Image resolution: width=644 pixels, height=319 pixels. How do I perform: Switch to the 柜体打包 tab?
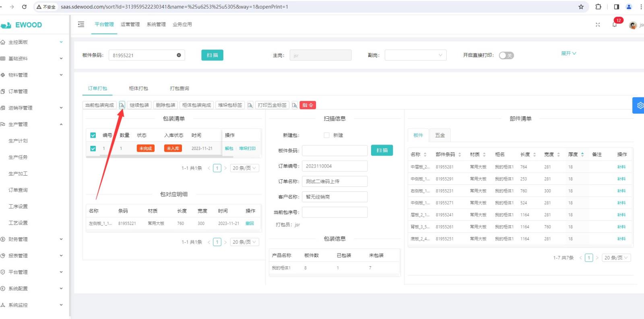138,88
